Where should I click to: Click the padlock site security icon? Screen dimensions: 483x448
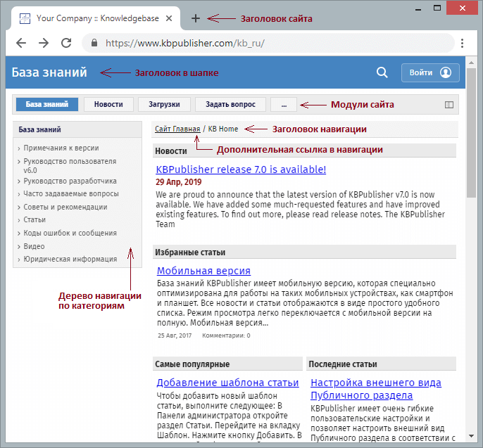(x=94, y=43)
